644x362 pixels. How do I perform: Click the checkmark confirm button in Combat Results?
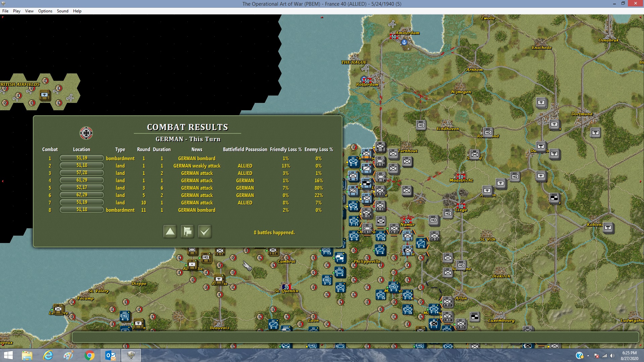[x=205, y=232]
